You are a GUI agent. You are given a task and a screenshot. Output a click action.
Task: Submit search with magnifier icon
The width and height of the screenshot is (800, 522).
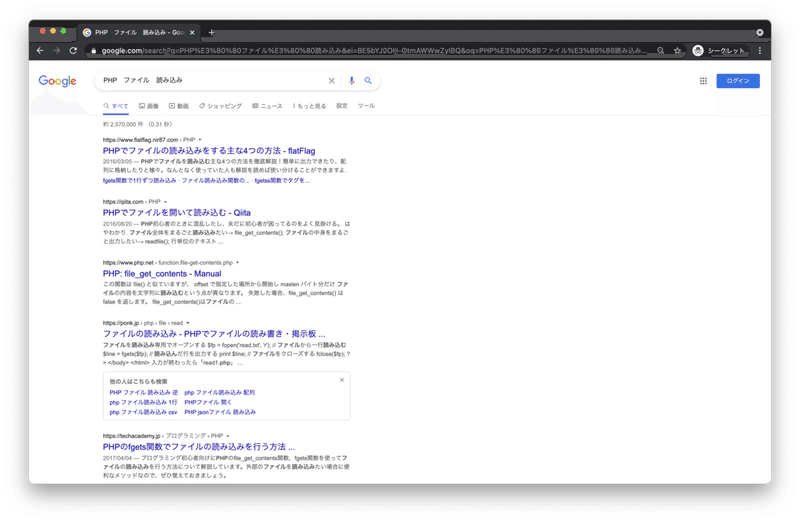pyautogui.click(x=368, y=81)
